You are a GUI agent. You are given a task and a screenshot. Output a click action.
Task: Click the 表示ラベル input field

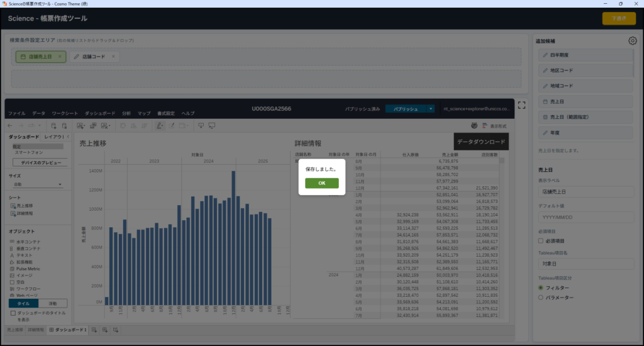point(586,191)
